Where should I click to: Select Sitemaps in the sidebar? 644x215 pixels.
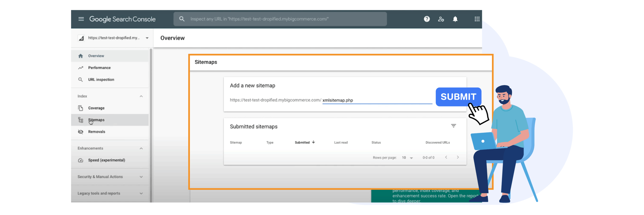(x=110, y=120)
